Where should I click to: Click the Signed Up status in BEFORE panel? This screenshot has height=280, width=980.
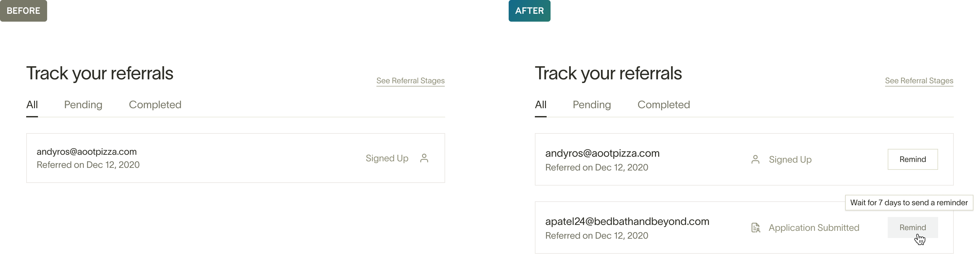point(387,158)
